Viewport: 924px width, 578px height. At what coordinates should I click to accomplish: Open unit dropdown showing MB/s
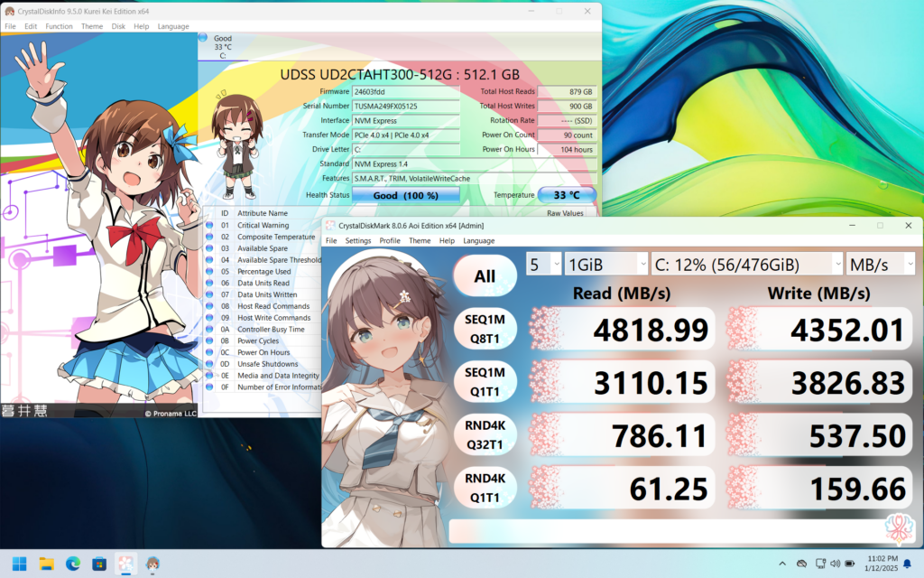[881, 265]
